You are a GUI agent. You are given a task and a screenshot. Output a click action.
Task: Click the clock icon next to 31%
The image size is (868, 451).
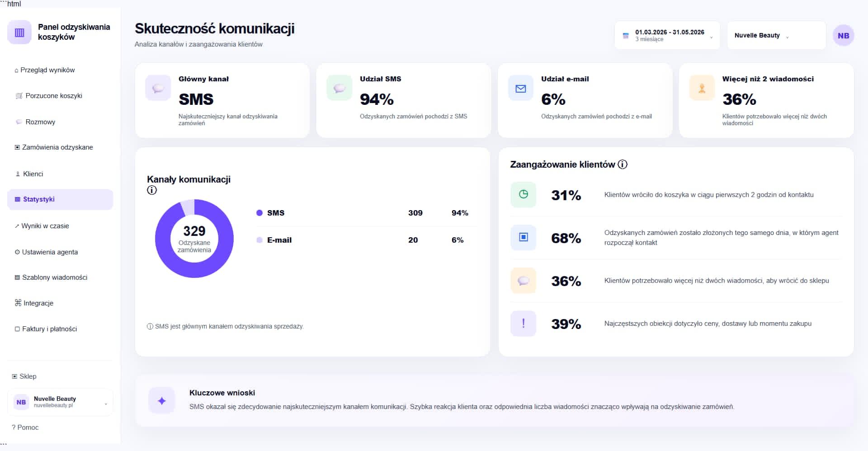(524, 194)
